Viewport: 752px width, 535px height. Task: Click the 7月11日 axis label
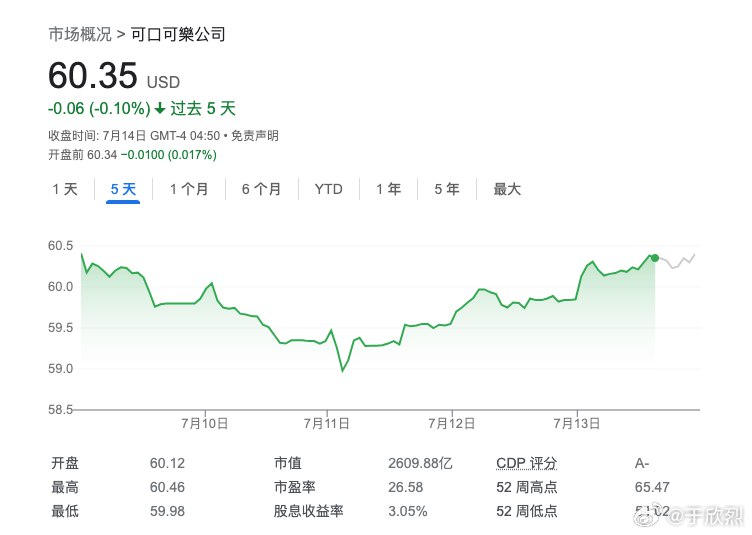click(327, 424)
